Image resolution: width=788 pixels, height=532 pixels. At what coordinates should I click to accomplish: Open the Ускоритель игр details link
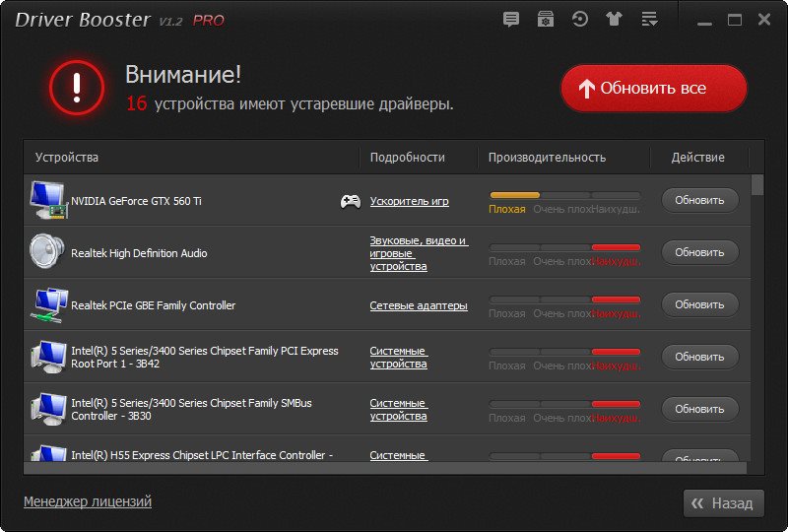(x=409, y=201)
